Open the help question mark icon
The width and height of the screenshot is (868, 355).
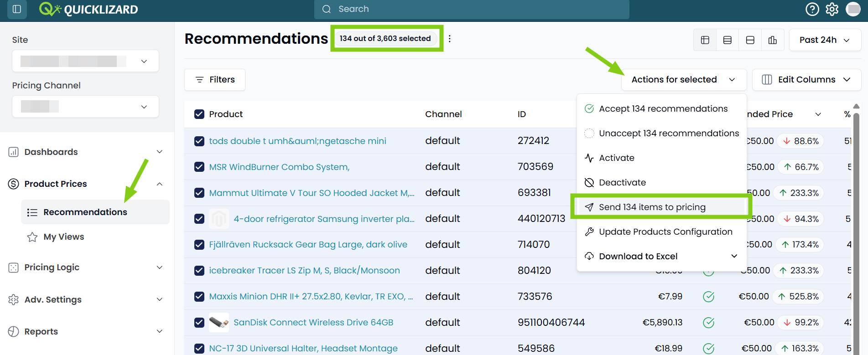click(812, 9)
